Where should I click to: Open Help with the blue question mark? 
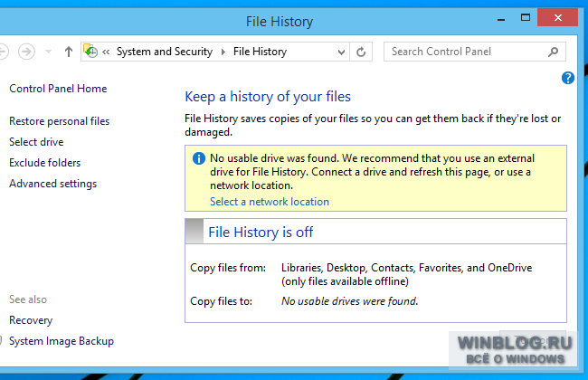point(568,78)
